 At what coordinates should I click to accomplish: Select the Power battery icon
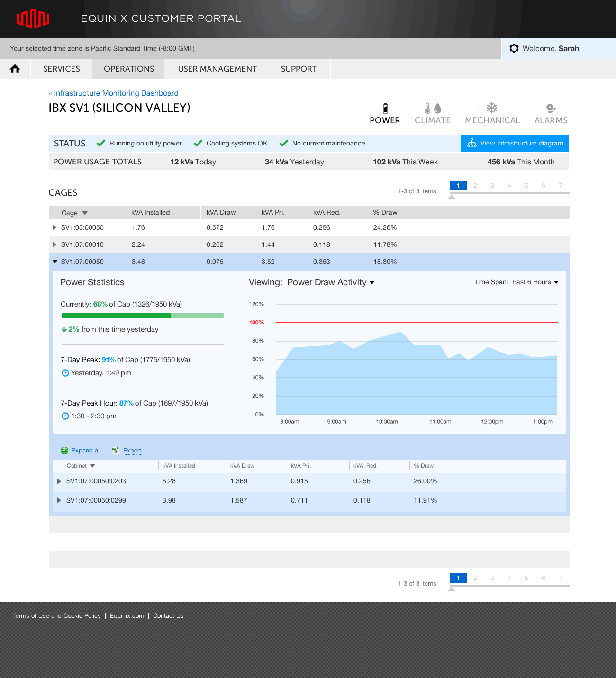tap(385, 108)
